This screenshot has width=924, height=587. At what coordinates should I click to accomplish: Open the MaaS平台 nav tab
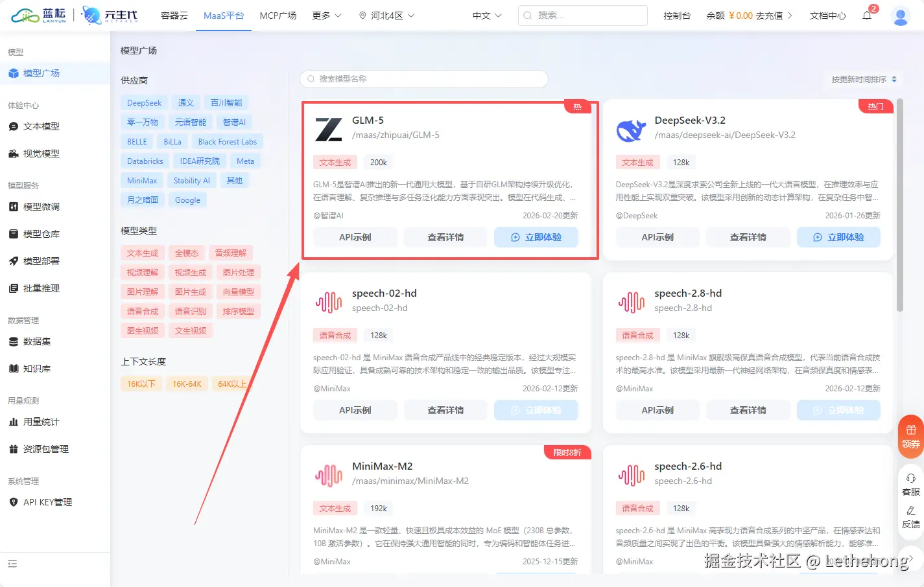coord(224,16)
